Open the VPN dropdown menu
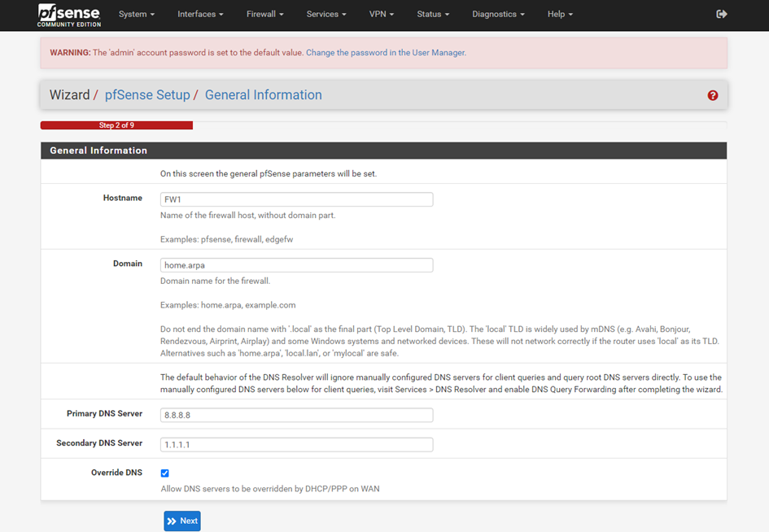 tap(382, 14)
